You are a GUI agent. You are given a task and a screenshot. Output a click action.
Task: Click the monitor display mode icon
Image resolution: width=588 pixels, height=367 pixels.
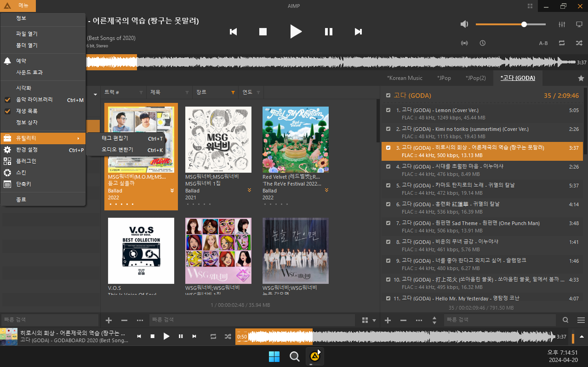pyautogui.click(x=579, y=24)
